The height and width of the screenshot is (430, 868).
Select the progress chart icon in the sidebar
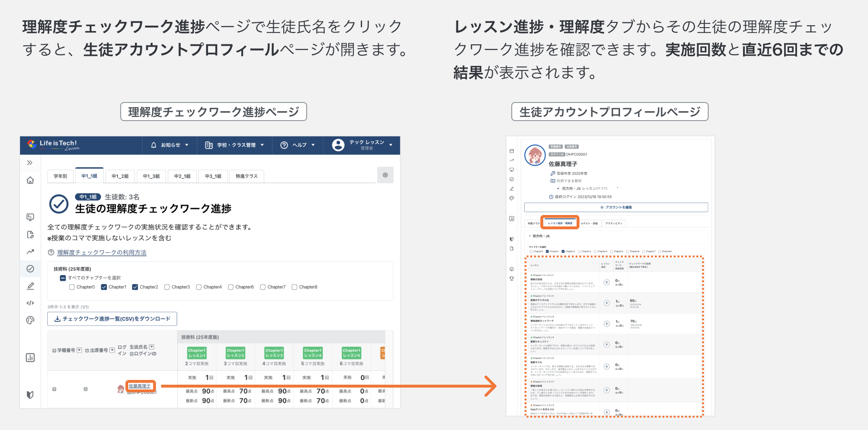click(31, 251)
